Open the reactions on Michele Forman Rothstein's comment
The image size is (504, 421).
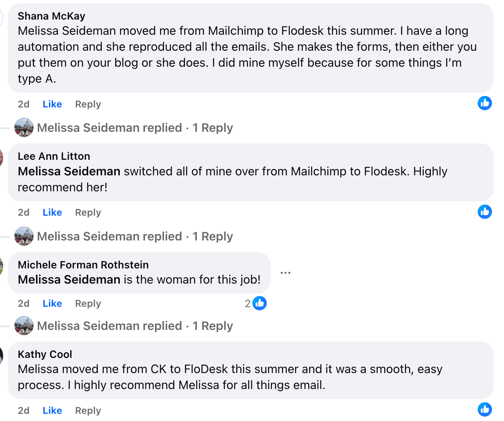(256, 304)
